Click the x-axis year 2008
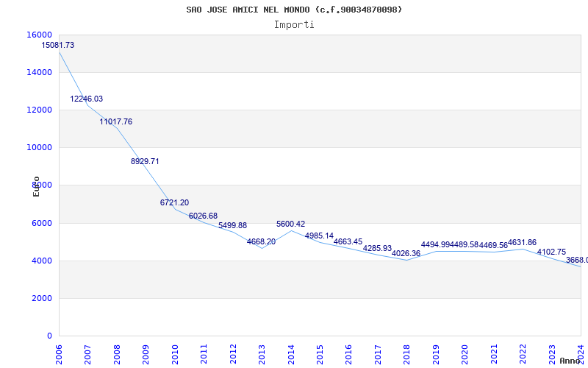Image resolution: width=588 pixels, height=368 pixels. click(117, 353)
